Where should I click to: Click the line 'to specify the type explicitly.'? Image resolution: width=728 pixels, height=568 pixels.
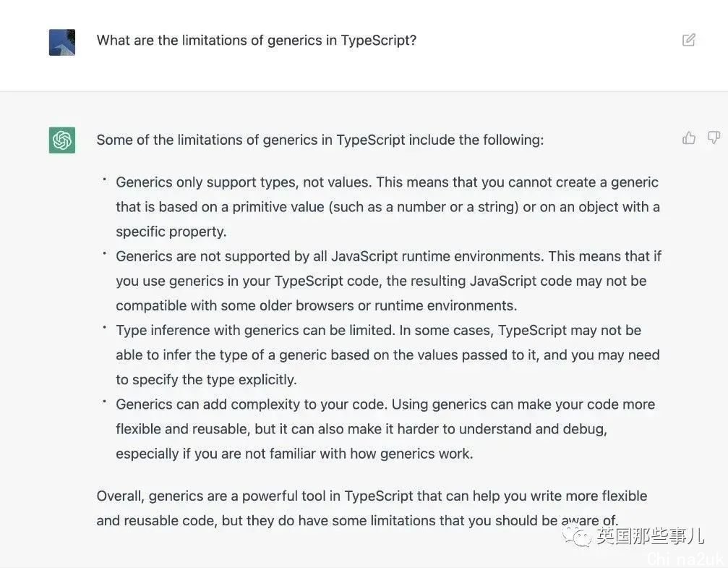pos(206,379)
